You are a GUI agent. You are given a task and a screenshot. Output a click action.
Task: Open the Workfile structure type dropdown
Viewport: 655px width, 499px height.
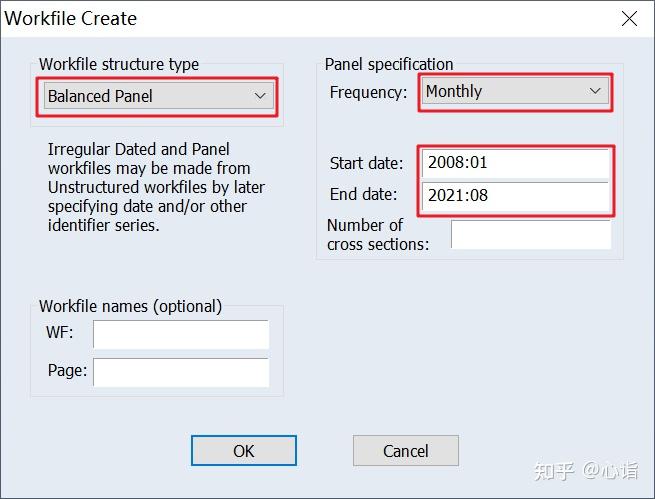point(158,96)
